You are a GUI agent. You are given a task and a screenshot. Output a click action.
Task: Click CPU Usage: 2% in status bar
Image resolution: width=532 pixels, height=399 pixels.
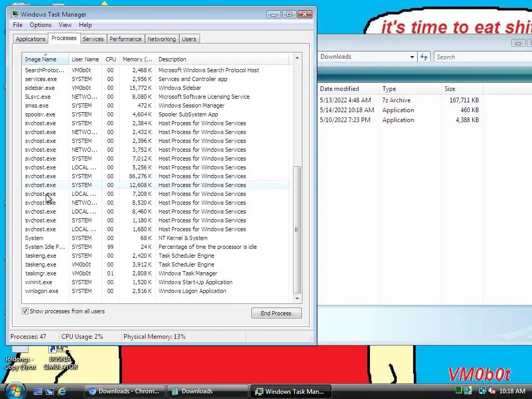click(82, 337)
